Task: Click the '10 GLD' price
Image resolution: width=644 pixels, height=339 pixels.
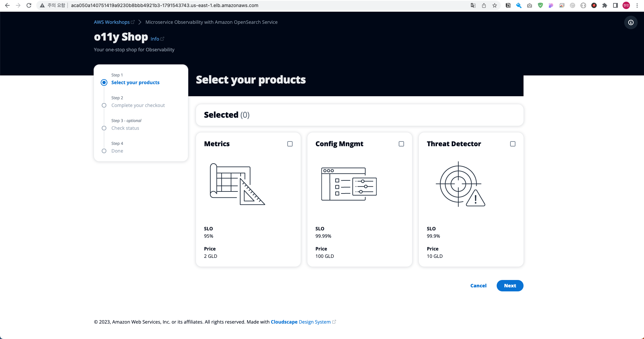Action: coord(435,256)
